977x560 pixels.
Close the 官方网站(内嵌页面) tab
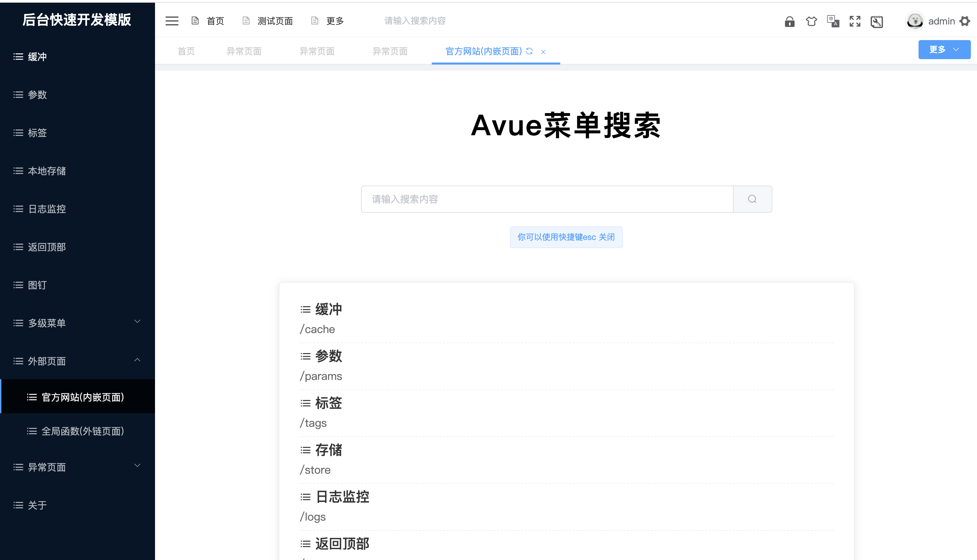[x=543, y=52]
